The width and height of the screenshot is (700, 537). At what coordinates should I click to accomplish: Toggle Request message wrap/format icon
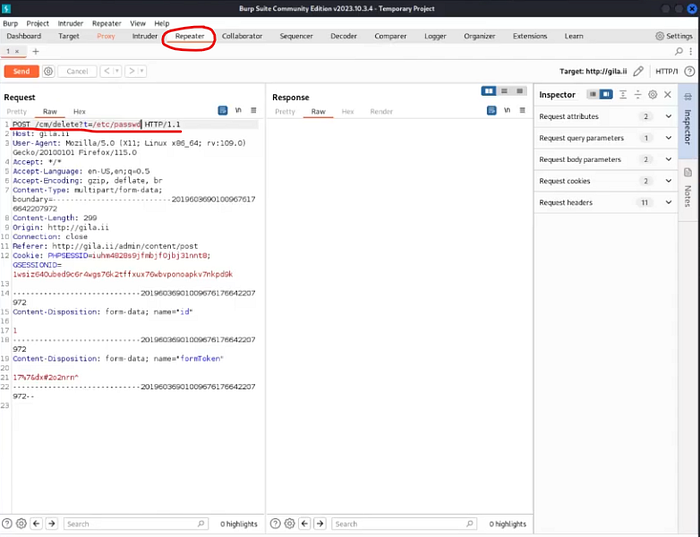[223, 110]
